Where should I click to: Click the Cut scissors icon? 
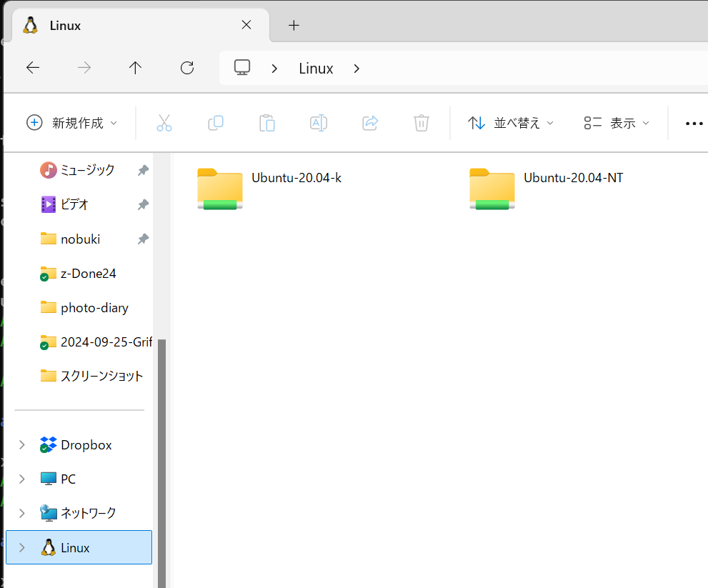pos(164,123)
